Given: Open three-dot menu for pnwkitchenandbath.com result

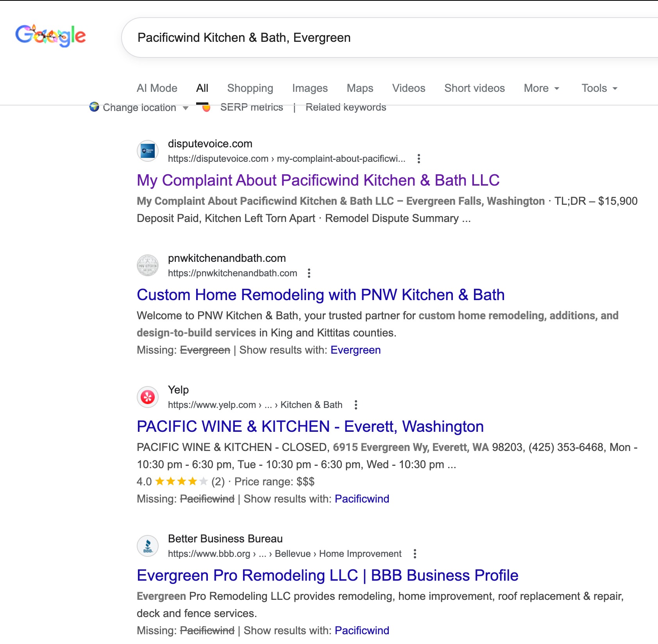Looking at the screenshot, I should click(309, 273).
